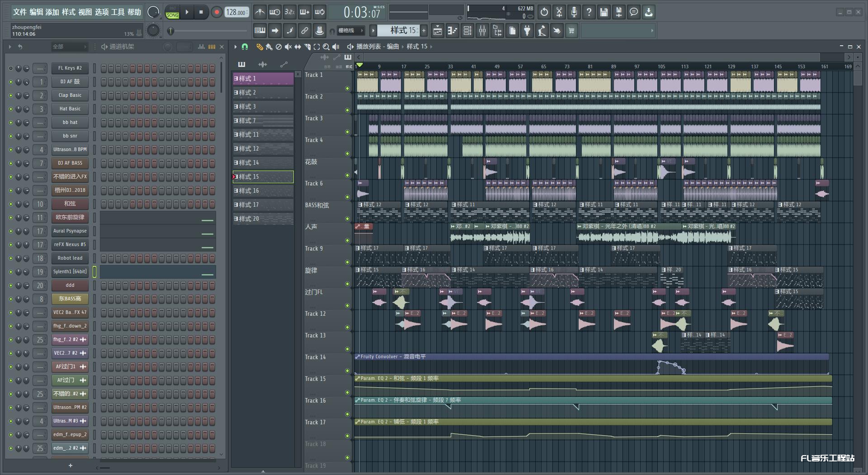Stop playback with the stop button

tap(201, 12)
